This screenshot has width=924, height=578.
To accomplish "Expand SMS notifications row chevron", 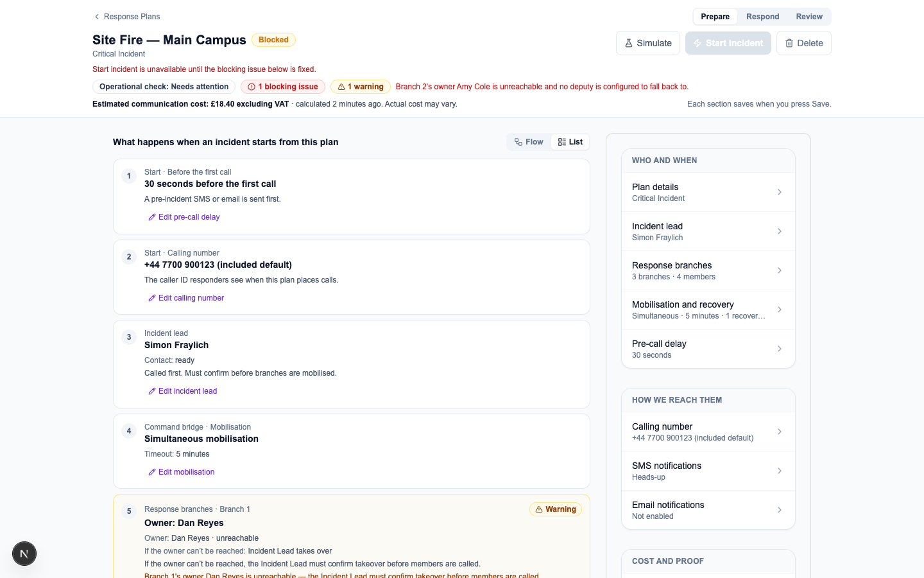I will 780,471.
